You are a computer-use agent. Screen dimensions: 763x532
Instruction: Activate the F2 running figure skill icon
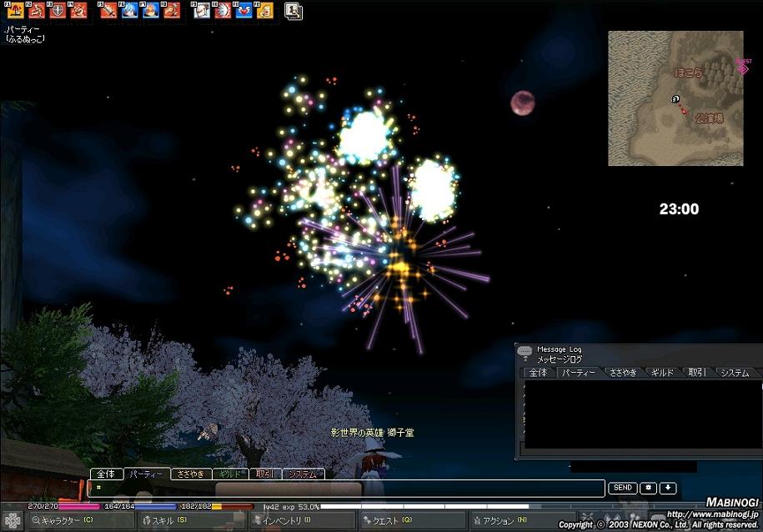36,10
